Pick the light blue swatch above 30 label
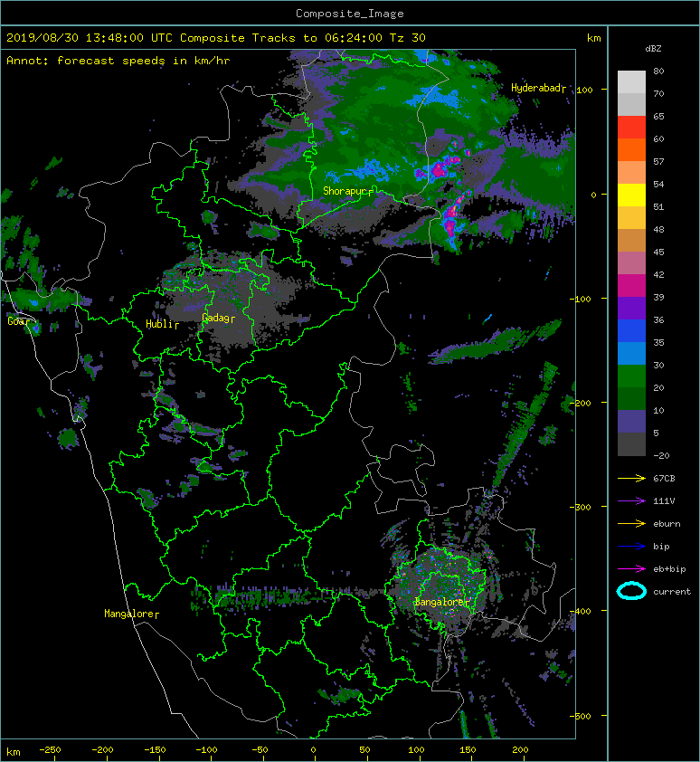 click(631, 354)
